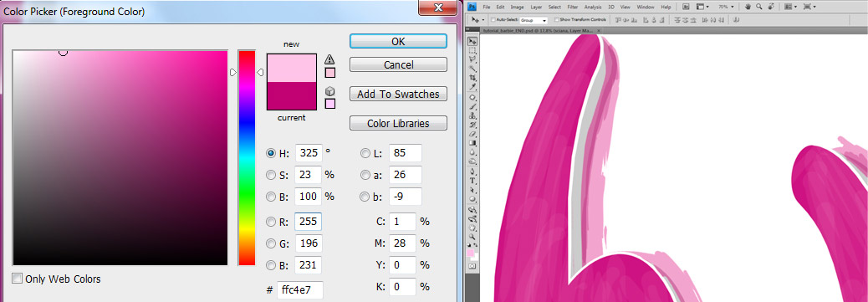868x302 pixels.
Task: Open the Auto-Select Group dropdown
Action: tap(534, 20)
